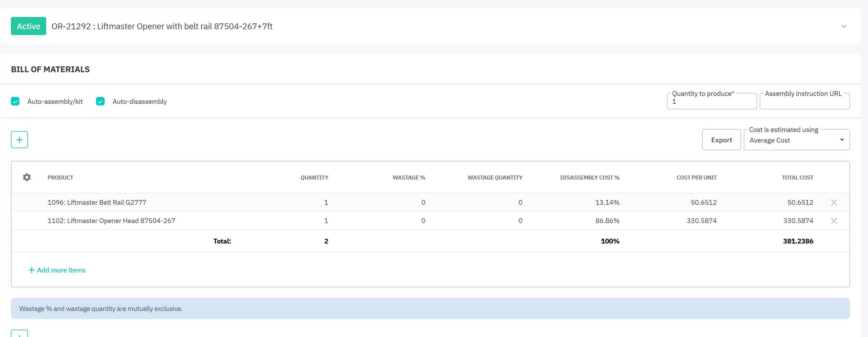Uncheck the Auto-assembly/kit checkbox

click(x=15, y=101)
